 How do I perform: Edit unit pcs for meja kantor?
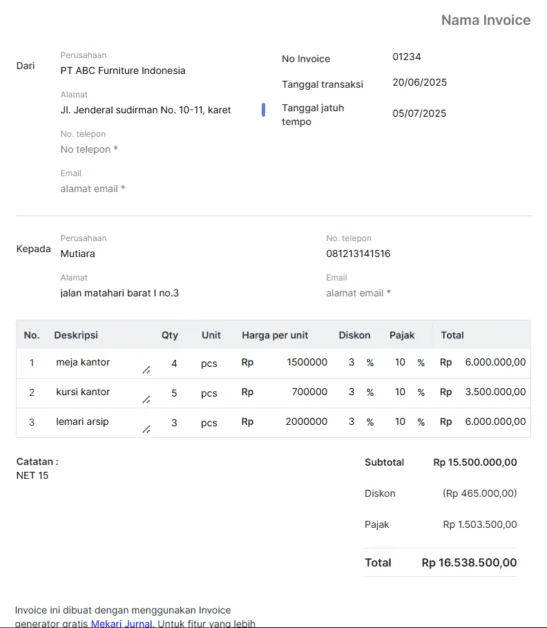pos(209,363)
